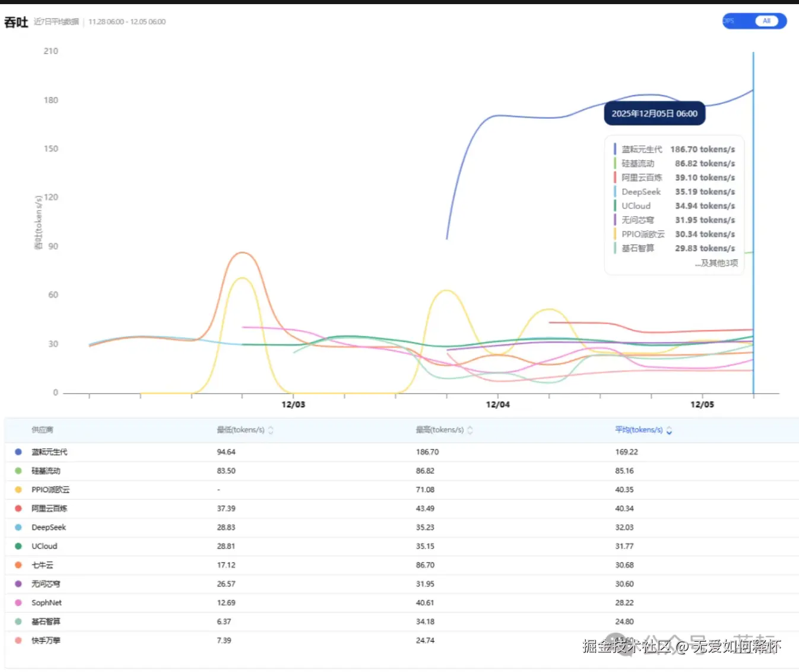Click the DeepSeek 35.19 tokens/s tooltip row
The image size is (799, 672).
click(x=674, y=192)
